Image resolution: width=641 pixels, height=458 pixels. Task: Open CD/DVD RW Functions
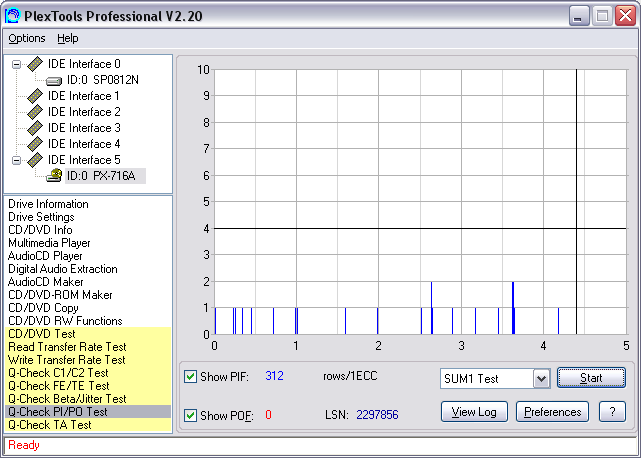pos(65,321)
